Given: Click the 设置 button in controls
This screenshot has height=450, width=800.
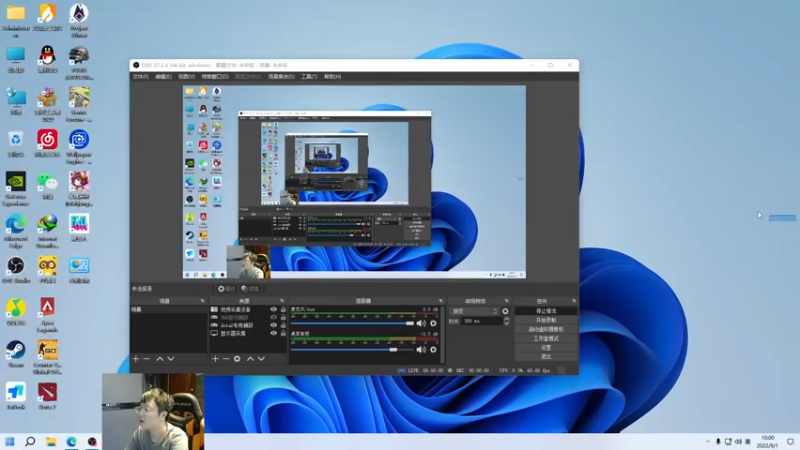Looking at the screenshot, I should point(546,347).
